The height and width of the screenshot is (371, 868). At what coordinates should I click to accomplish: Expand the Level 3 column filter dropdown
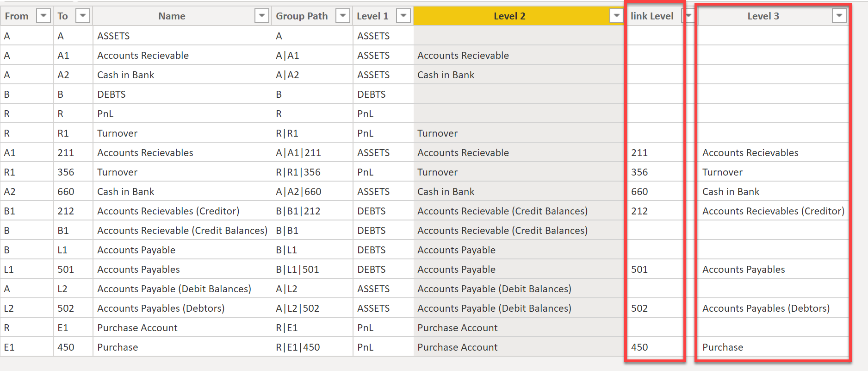[x=838, y=16]
